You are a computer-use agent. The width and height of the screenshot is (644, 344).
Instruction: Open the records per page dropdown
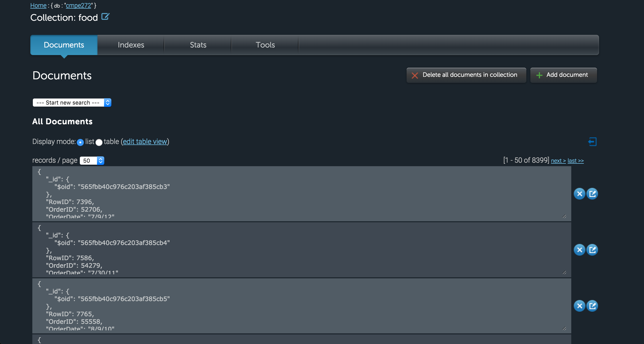click(92, 161)
